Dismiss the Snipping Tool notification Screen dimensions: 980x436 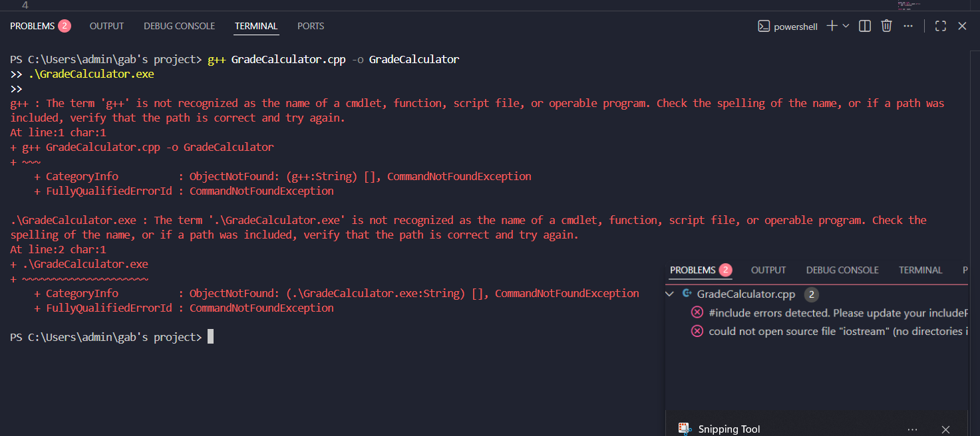[x=945, y=429]
